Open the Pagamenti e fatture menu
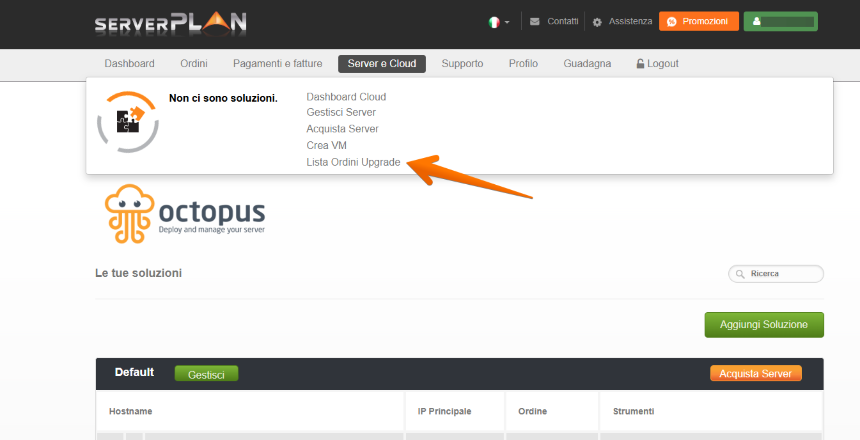 [277, 64]
